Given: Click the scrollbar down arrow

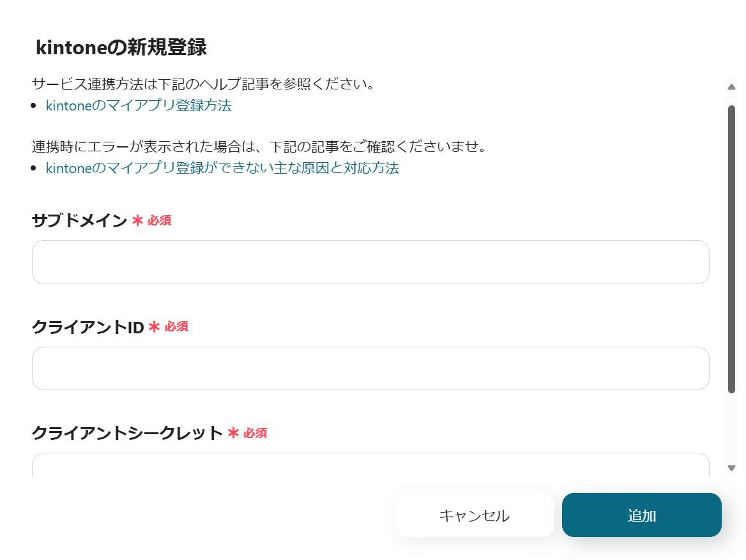Looking at the screenshot, I should (x=732, y=468).
